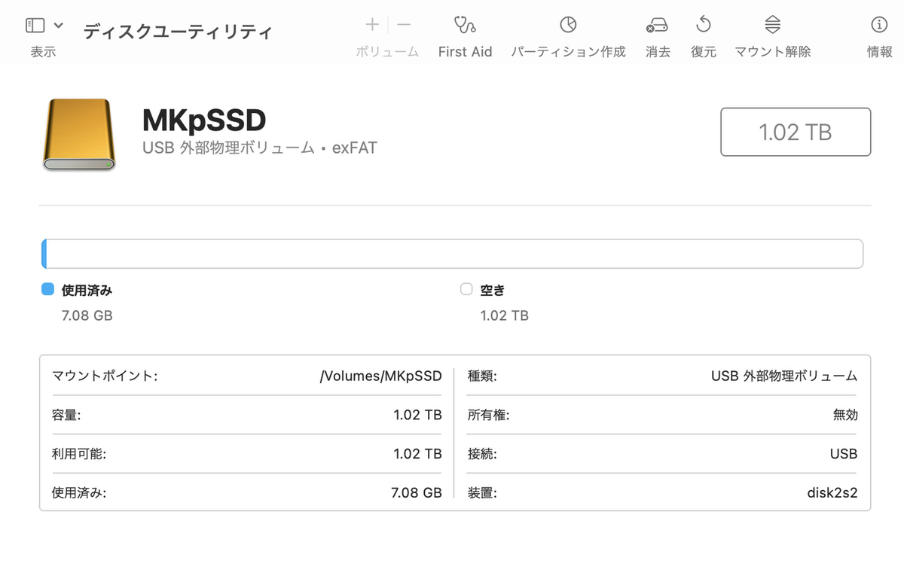Viewport: 904px width, 588px height.
Task: Click the remove volume minus icon
Action: [404, 25]
